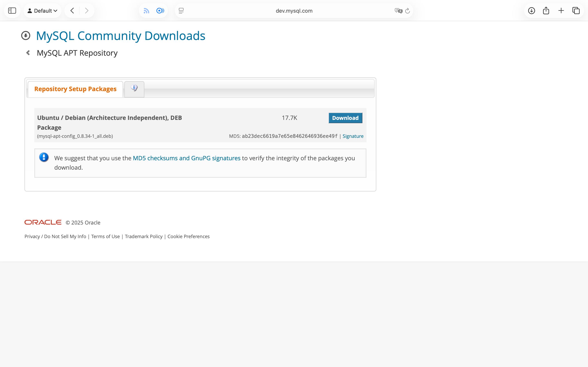The height and width of the screenshot is (367, 588).
Task: Click the back chevron beside MySQL APT Repository
Action: [28, 53]
